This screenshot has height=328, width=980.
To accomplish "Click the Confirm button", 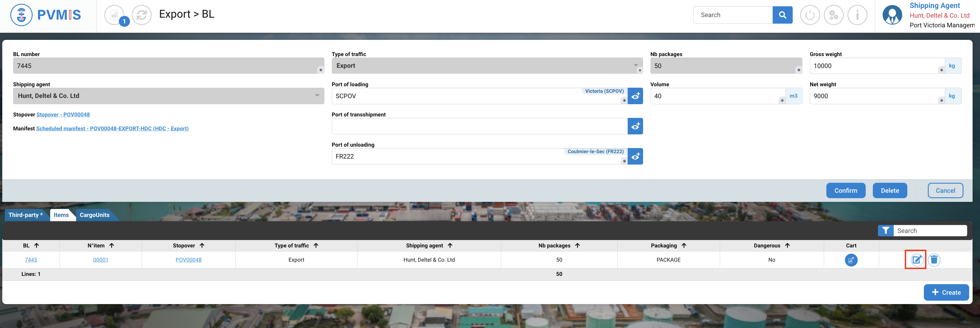I will coord(845,190).
